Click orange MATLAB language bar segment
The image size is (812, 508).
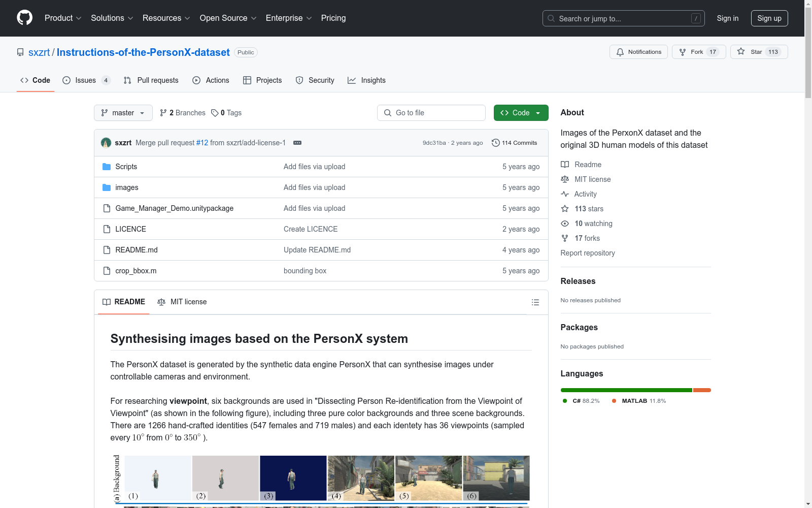[x=702, y=390]
